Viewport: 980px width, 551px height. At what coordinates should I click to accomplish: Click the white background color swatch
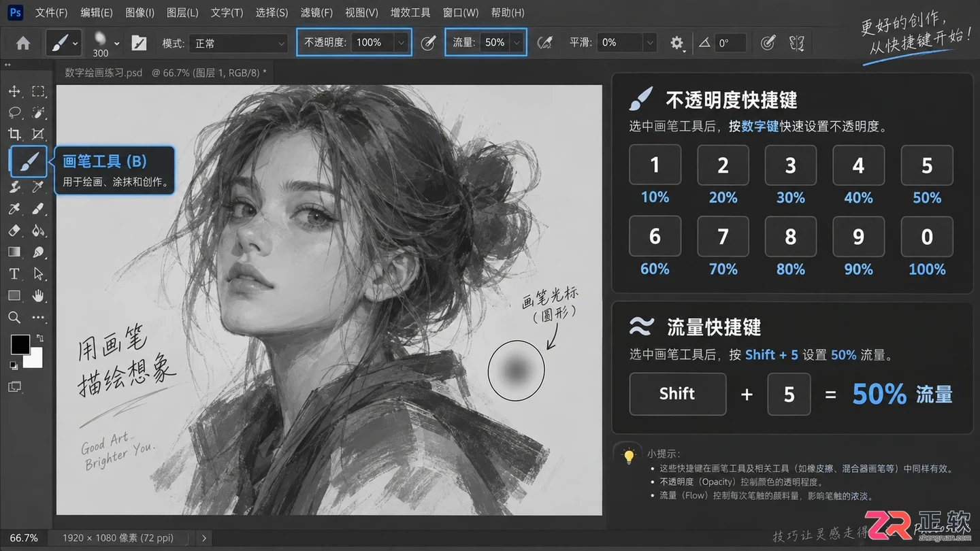tap(35, 360)
